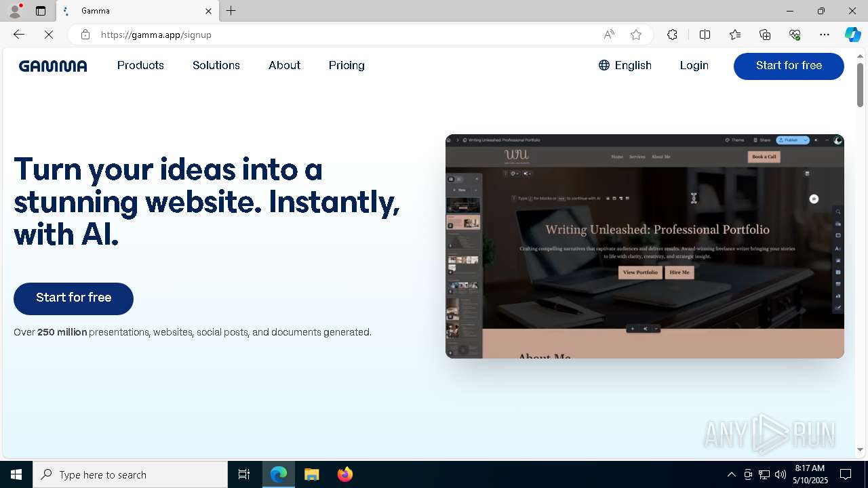Open the Solutions menu

pos(216,66)
